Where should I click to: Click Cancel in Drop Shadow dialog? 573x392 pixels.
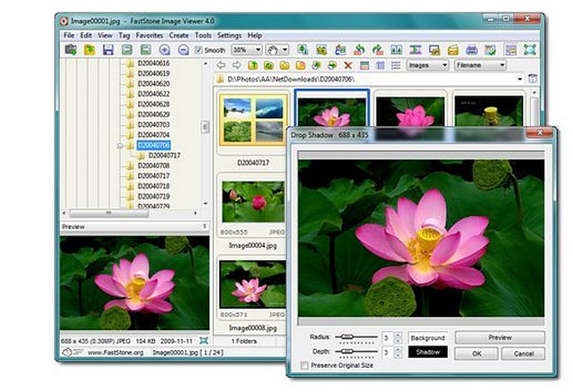point(523,354)
